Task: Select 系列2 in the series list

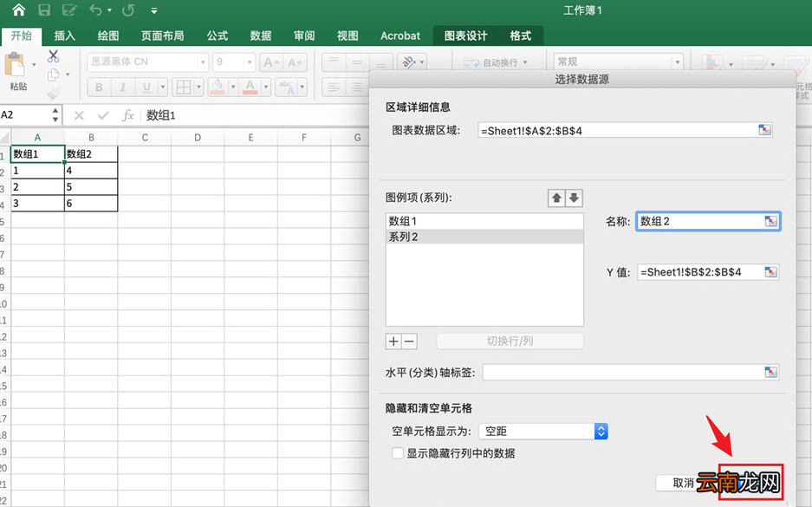Action: [x=484, y=237]
